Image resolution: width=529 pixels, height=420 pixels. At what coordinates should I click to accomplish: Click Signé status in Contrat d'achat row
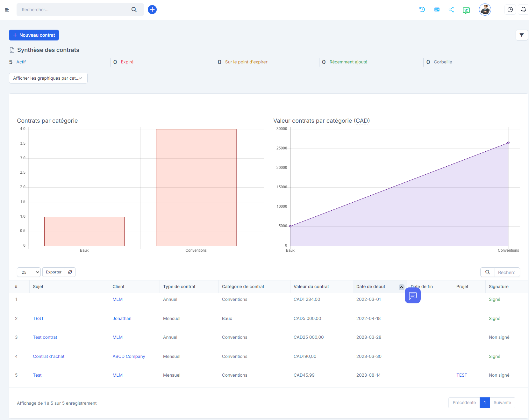[x=495, y=356]
